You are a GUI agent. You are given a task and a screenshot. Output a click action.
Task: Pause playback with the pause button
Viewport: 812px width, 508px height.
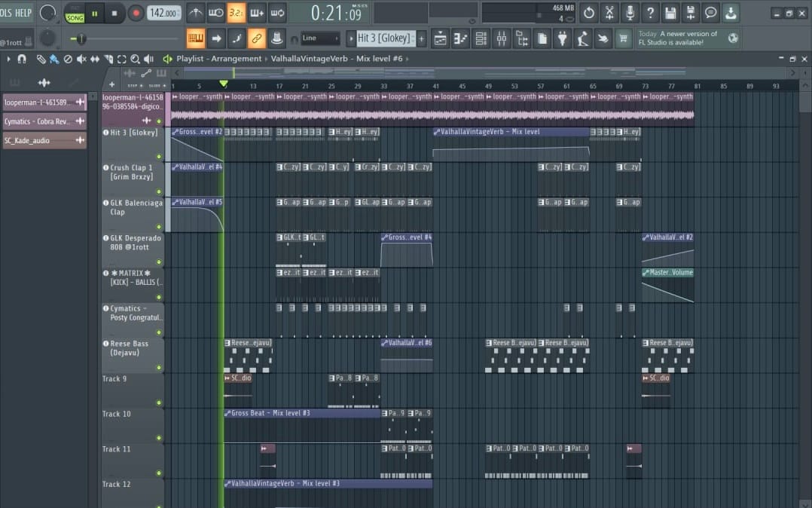(x=95, y=14)
